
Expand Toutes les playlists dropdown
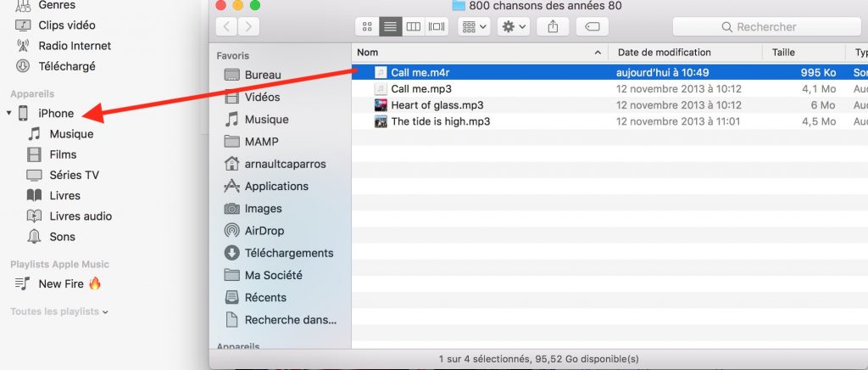point(59,311)
